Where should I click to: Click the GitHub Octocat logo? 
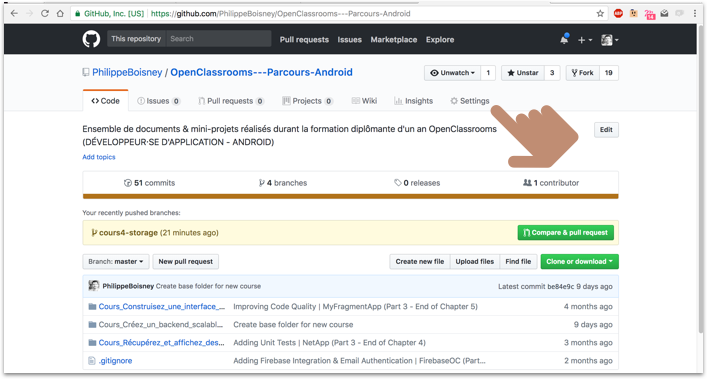(91, 39)
